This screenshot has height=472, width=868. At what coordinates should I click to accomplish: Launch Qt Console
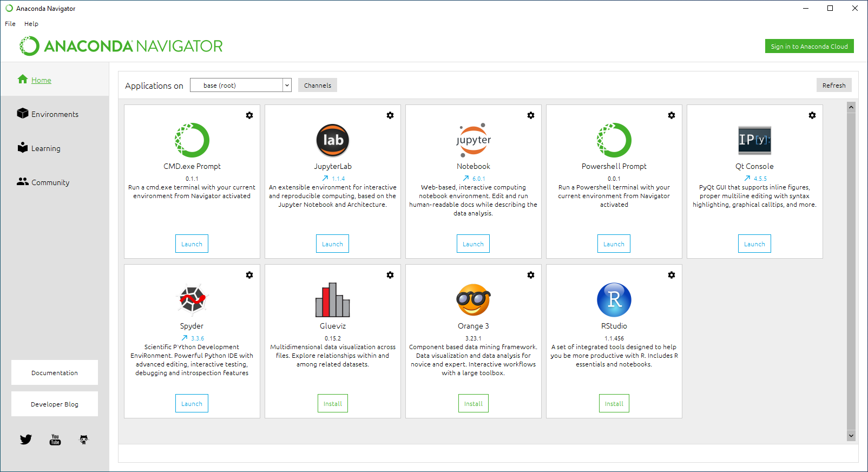coord(754,244)
